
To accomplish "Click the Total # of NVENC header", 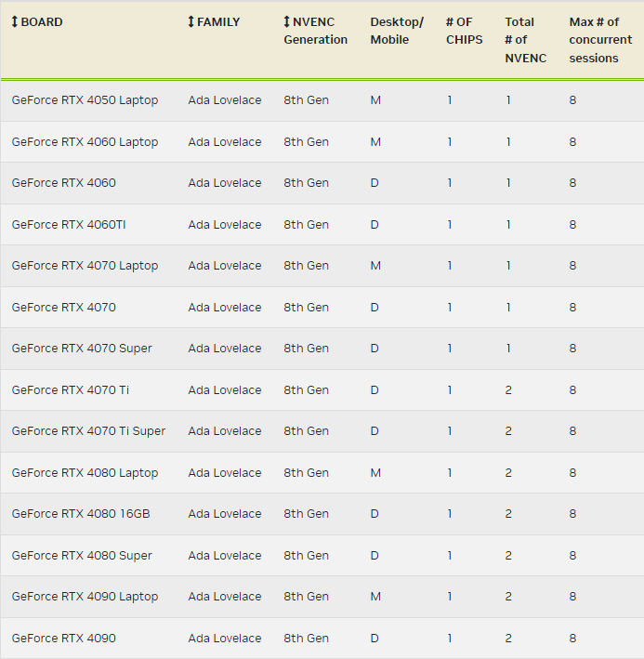I will coord(526,40).
